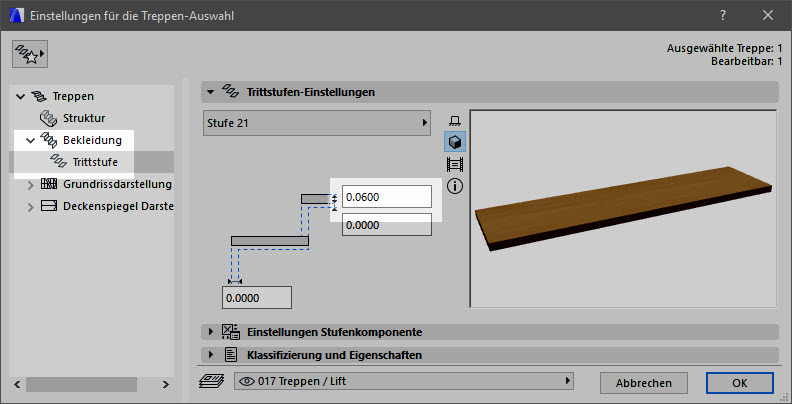Screen dimensions: 792x404
Task: Click the ARCHICAD logo in the title bar
Action: pos(17,16)
